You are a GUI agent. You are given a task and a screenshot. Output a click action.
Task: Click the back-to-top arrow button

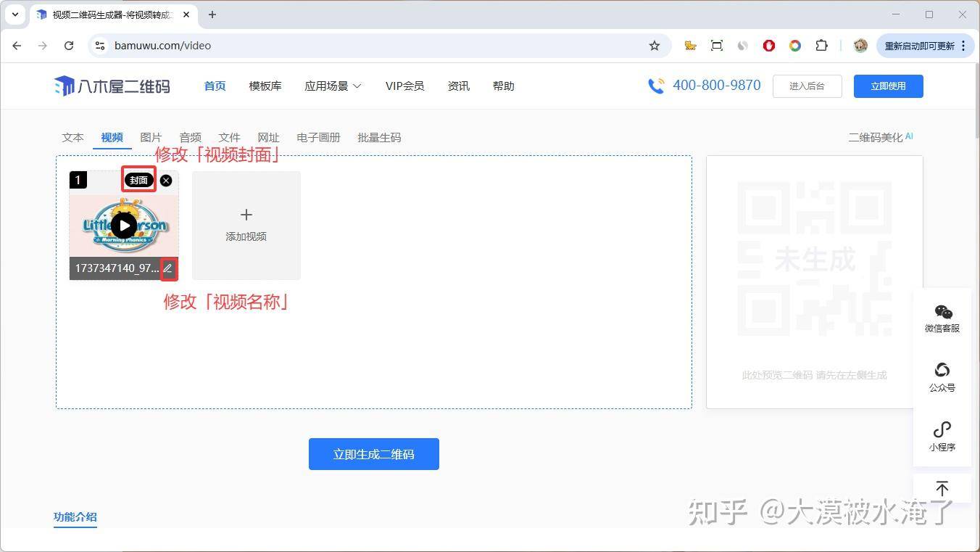942,488
